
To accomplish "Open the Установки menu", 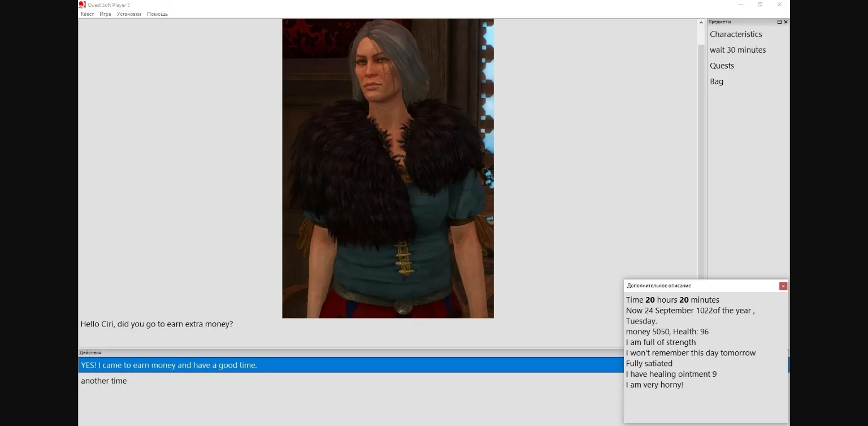I will (129, 14).
